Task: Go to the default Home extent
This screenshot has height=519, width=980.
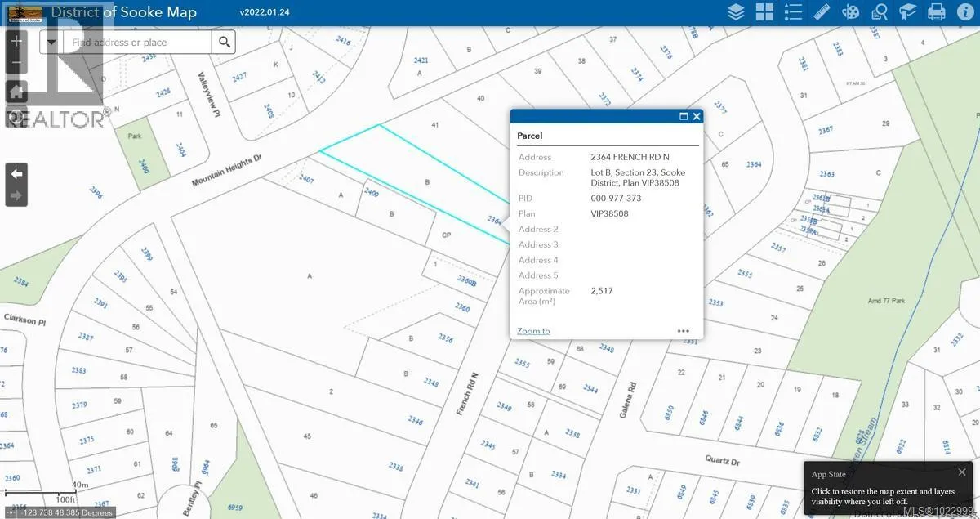Action: point(17,92)
